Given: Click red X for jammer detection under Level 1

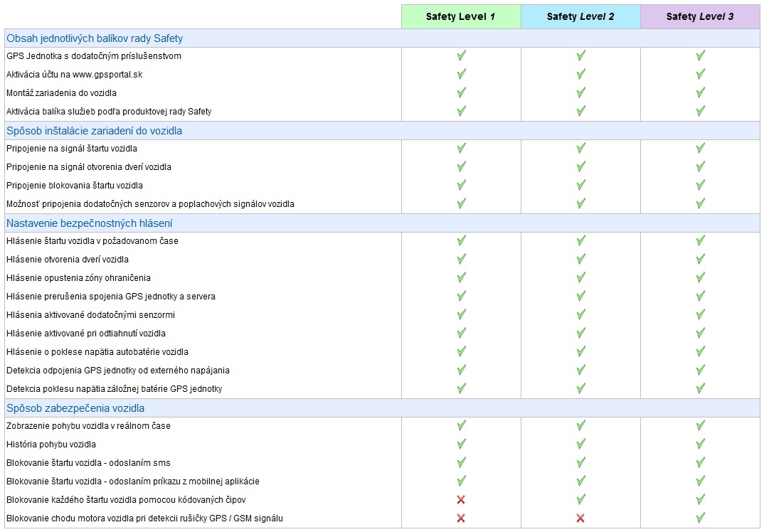Looking at the screenshot, I should click(461, 518).
